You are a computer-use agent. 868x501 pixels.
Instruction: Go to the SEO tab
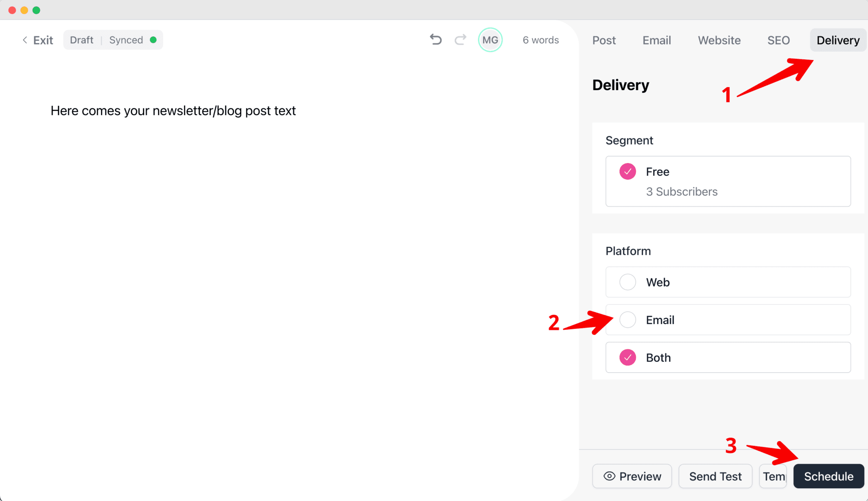(779, 40)
